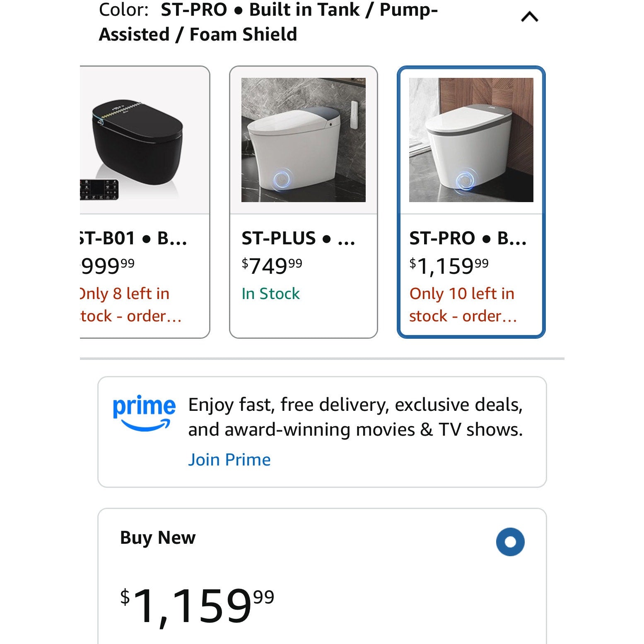Click the $749.99 price on ST-PLUS

[x=272, y=265]
